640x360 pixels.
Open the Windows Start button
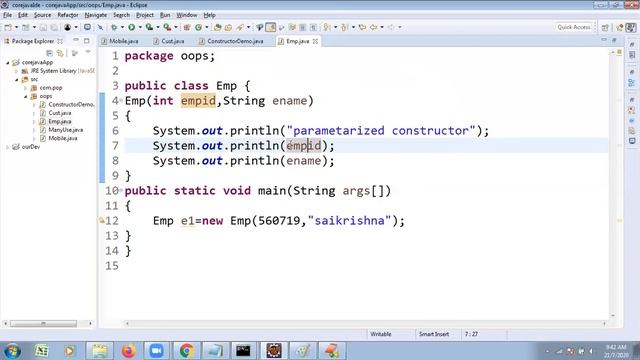(x=12, y=351)
